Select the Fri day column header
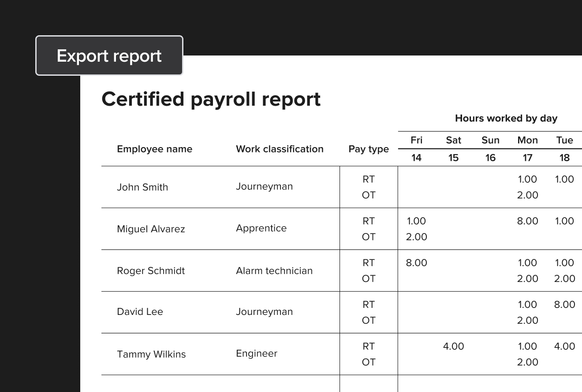The width and height of the screenshot is (582, 392). click(416, 140)
